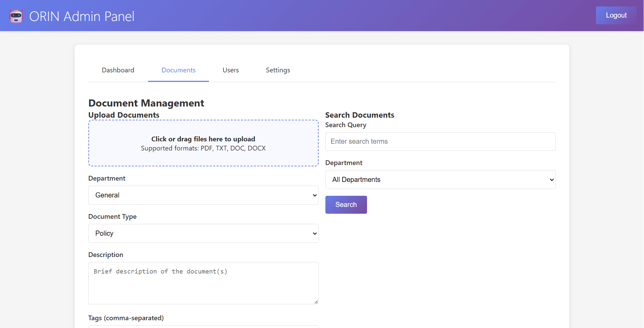Expand the All Departments search filter dropdown
Image resolution: width=644 pixels, height=328 pixels.
point(440,180)
